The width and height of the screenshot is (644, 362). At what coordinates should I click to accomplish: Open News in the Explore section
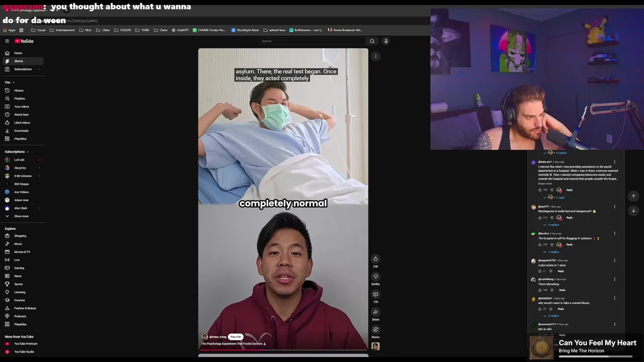click(22, 276)
